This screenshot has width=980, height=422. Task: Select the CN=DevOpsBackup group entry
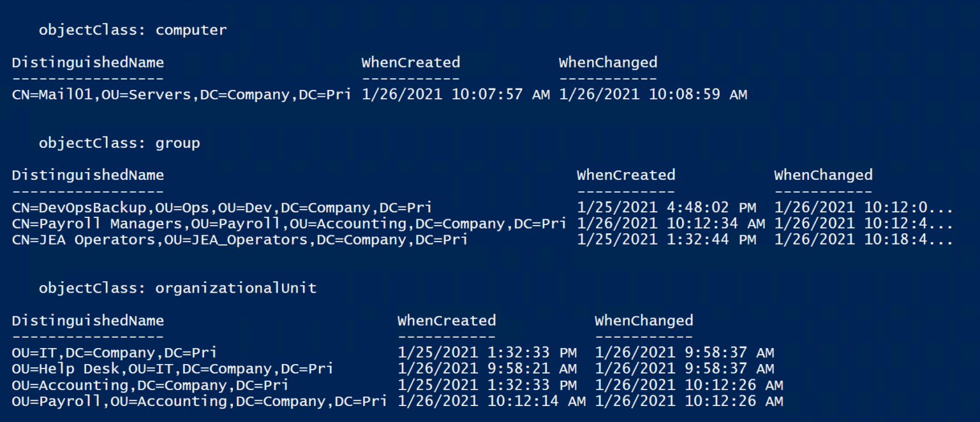click(221, 208)
